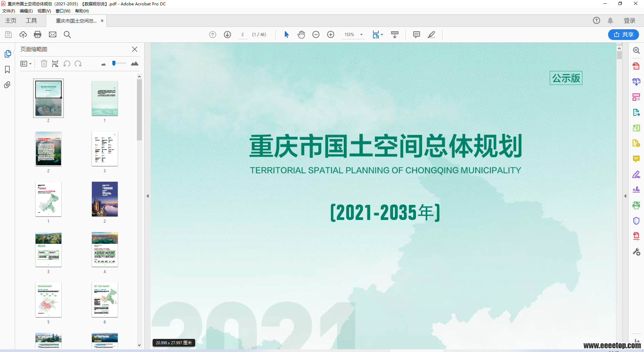Open the Find text magnifier
The height and width of the screenshot is (352, 644).
click(67, 35)
